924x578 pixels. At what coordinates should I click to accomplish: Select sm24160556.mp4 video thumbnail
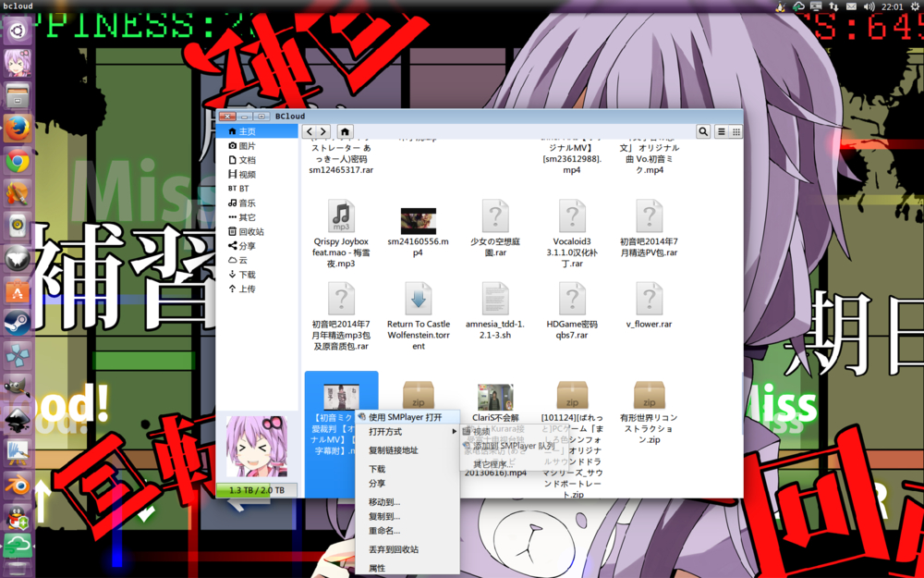tap(419, 221)
